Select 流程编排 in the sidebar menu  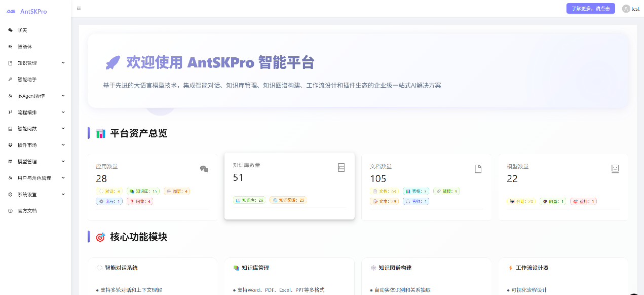(x=33, y=112)
